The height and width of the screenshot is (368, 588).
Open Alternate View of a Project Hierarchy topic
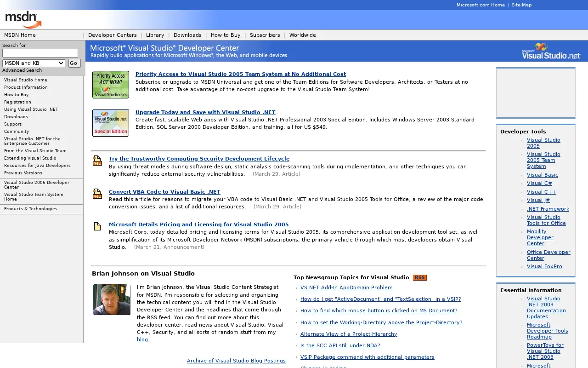pos(349,334)
